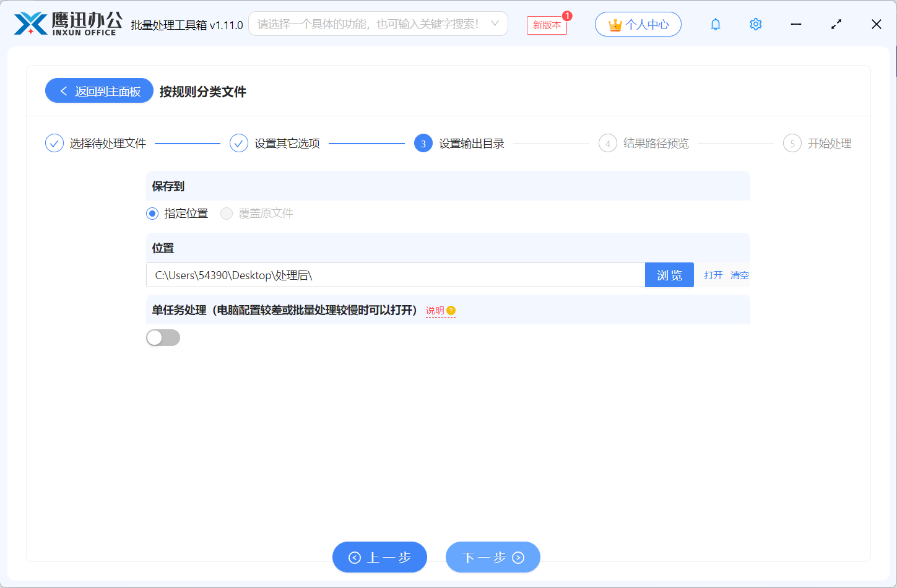Select step 3 设置输出目录
897x588 pixels.
459,143
